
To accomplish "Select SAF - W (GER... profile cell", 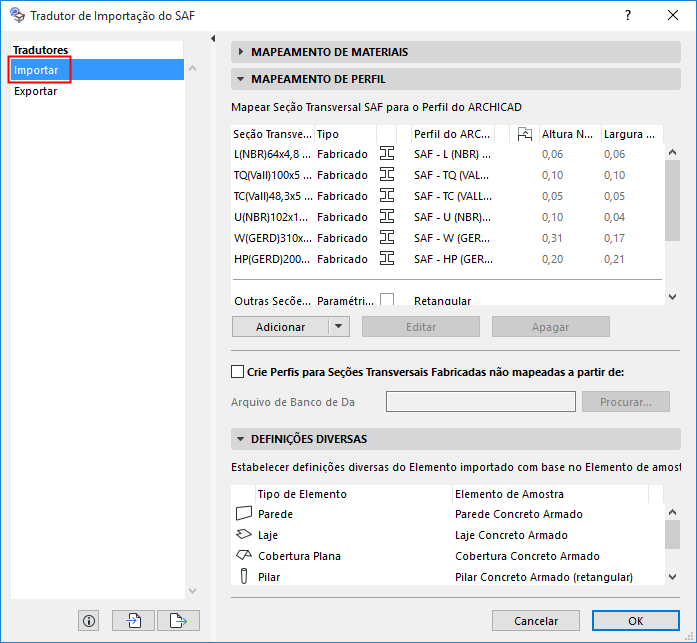I will point(453,238).
